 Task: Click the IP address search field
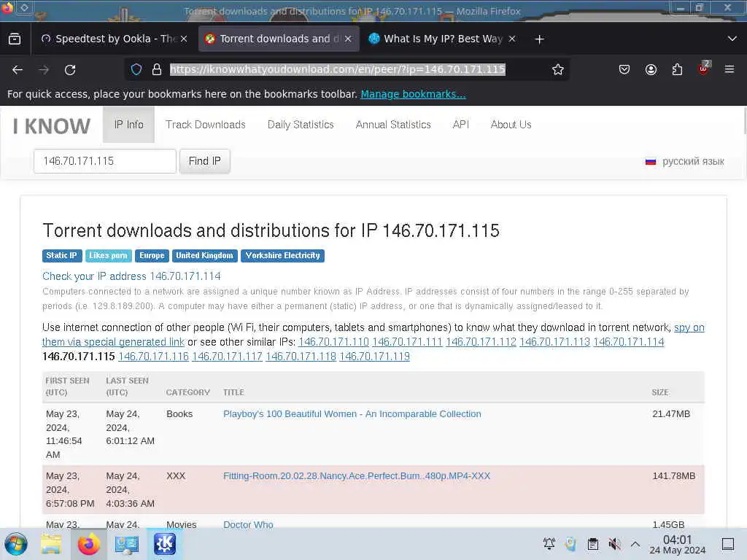click(x=105, y=161)
